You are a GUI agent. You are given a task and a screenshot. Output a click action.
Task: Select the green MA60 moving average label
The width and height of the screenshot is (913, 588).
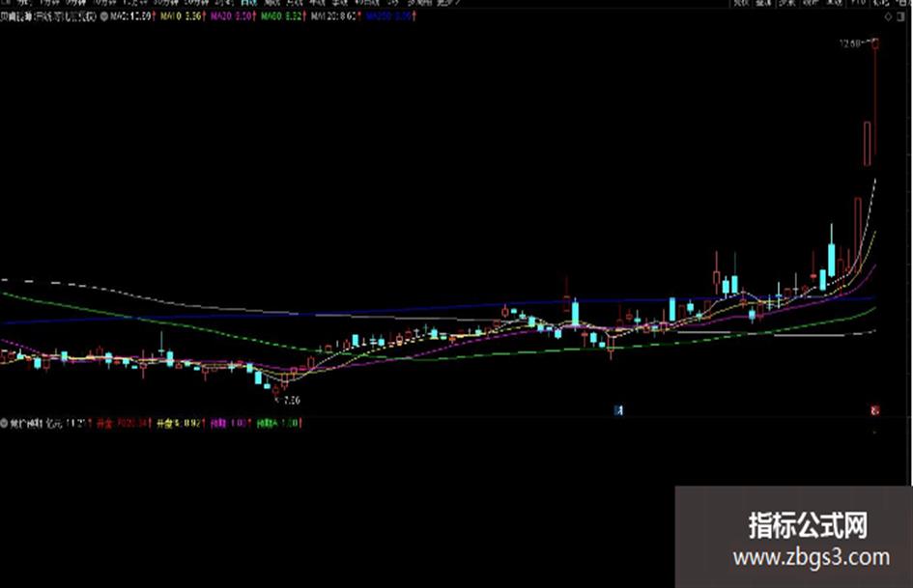click(283, 16)
